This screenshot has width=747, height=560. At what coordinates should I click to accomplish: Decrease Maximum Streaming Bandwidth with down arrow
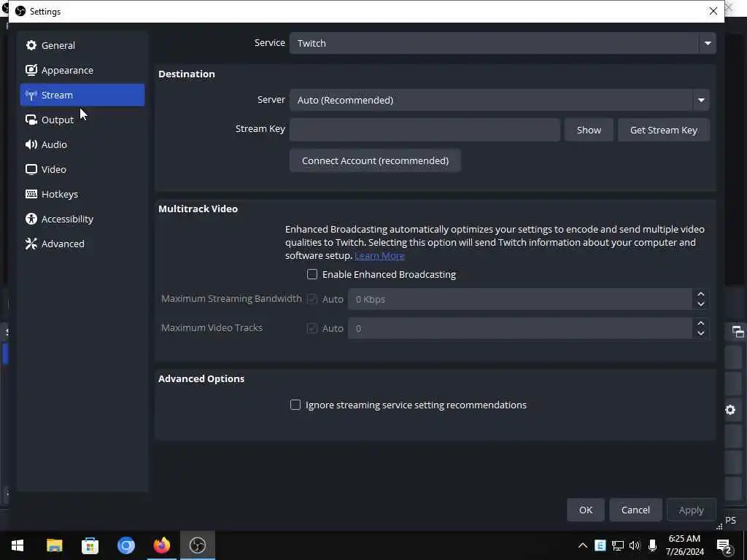point(701,304)
